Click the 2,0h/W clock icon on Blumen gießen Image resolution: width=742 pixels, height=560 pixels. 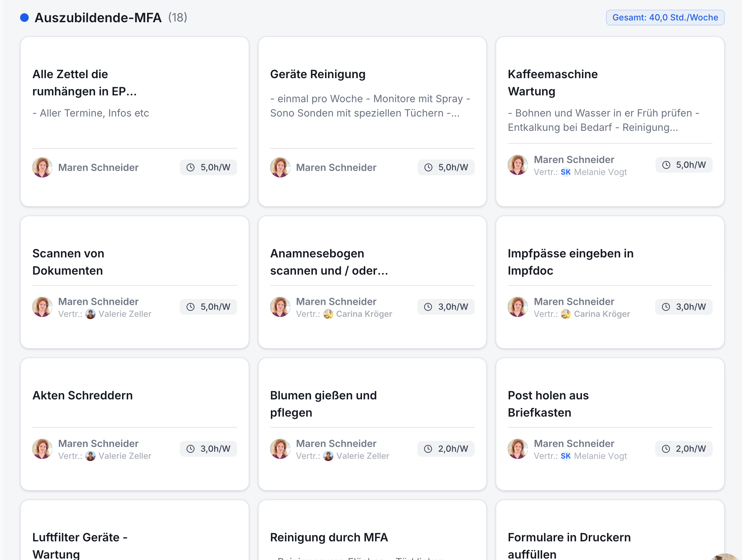428,449
